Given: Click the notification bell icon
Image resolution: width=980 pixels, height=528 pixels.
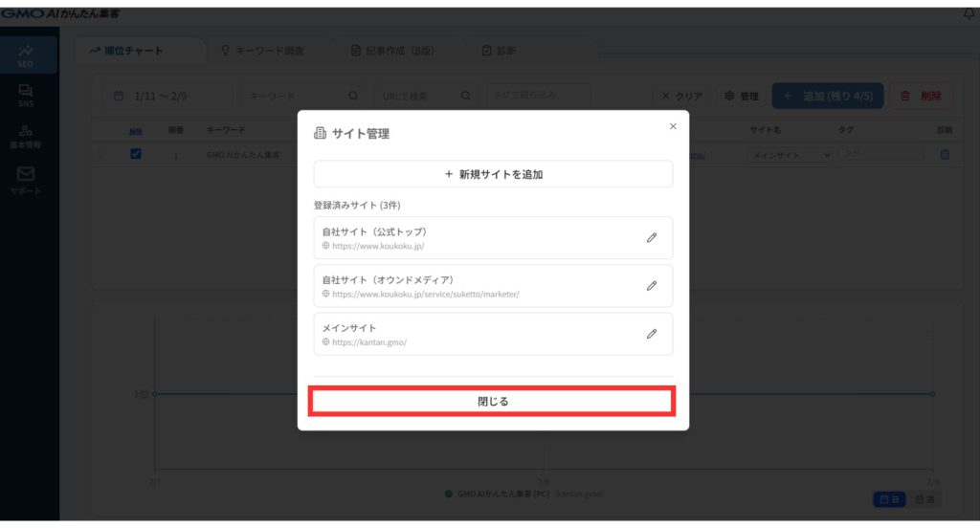Looking at the screenshot, I should [x=969, y=13].
